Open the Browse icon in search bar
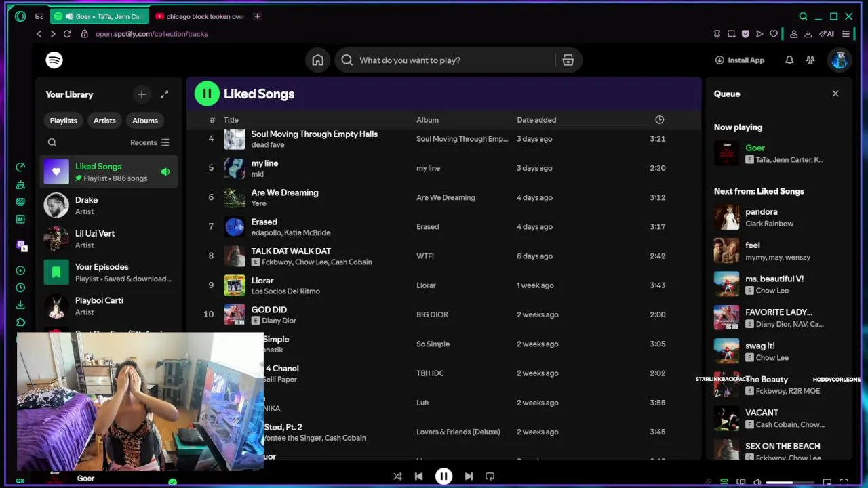The height and width of the screenshot is (488, 868). click(568, 60)
